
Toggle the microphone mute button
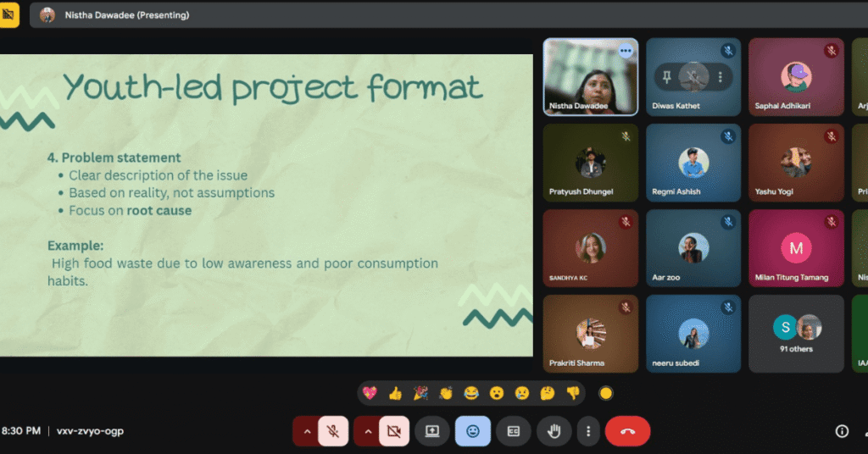(x=334, y=431)
